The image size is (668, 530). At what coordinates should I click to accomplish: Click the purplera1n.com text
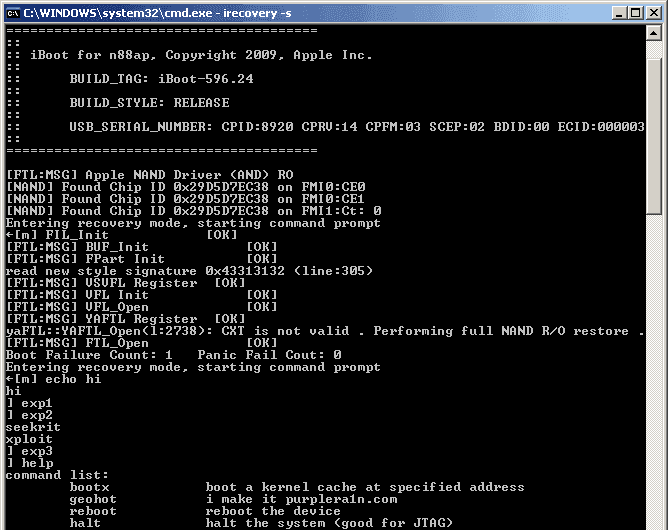[x=341, y=499]
